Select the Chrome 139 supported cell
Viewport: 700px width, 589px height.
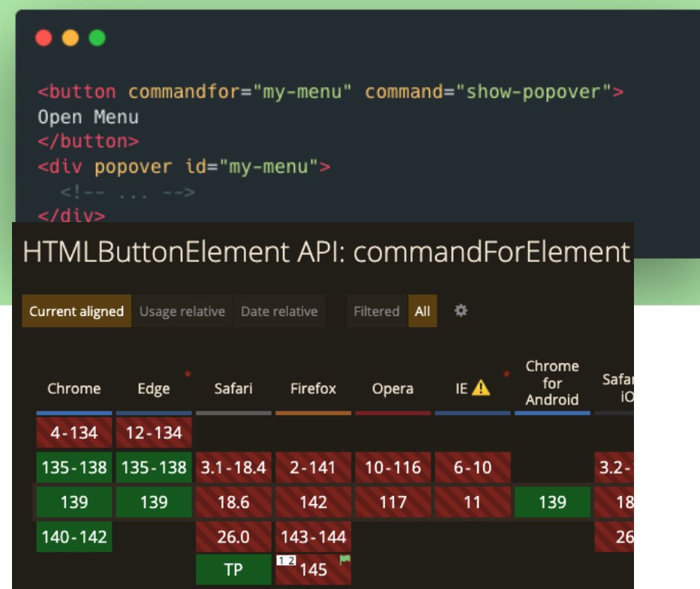73,502
